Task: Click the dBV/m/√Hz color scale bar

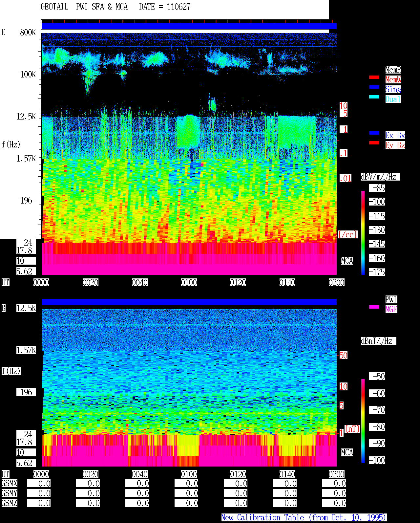Action: pyautogui.click(x=363, y=232)
